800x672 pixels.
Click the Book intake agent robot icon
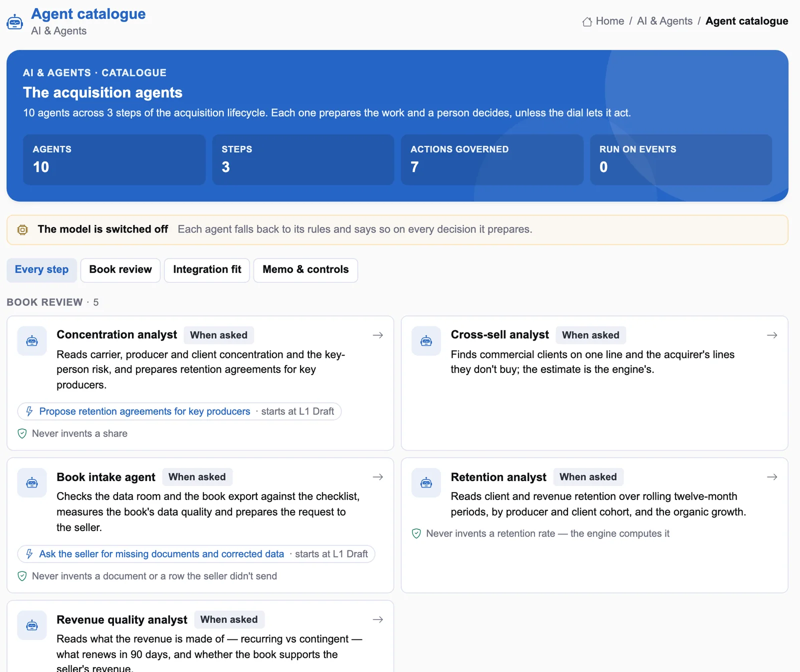(32, 483)
